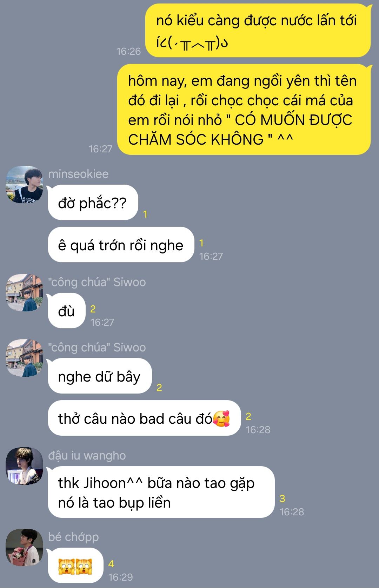
Task: Tap read count 3 beside wangho's message
Action: point(282,498)
